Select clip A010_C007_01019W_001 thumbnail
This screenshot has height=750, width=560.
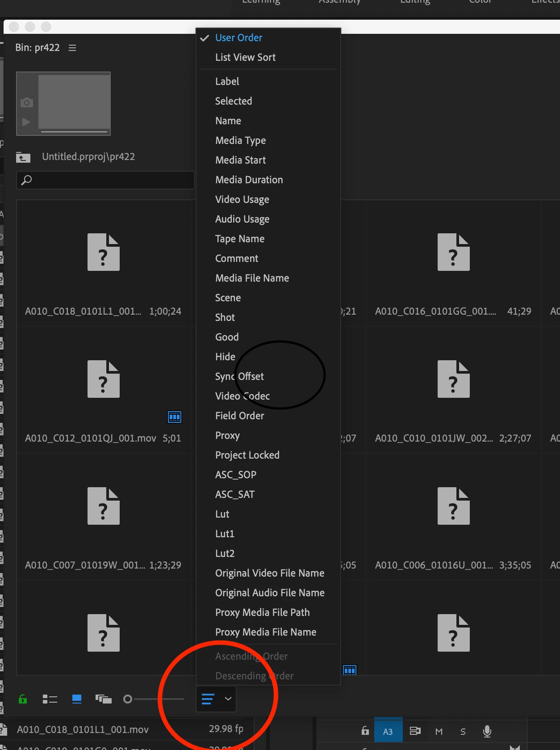pos(104,506)
